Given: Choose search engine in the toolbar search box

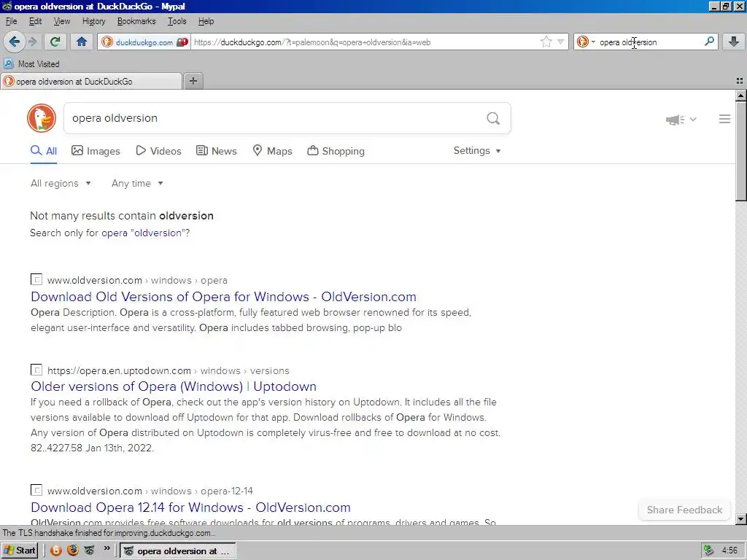Looking at the screenshot, I should pos(586,42).
